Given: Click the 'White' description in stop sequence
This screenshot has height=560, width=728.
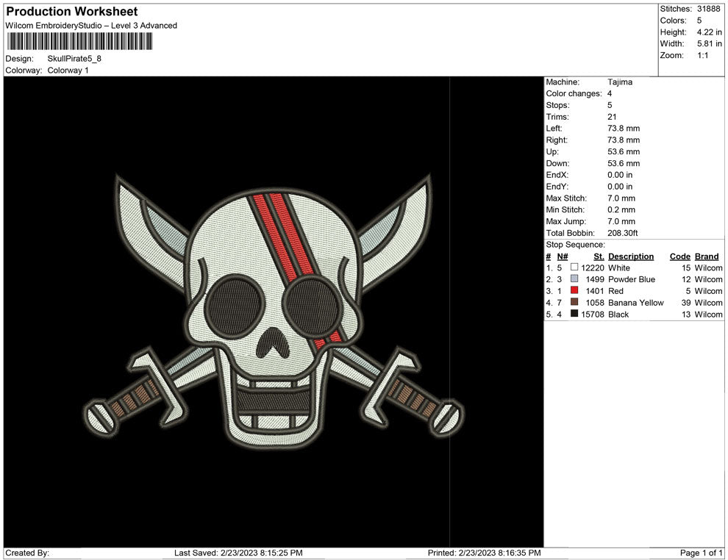Looking at the screenshot, I should coord(619,268).
